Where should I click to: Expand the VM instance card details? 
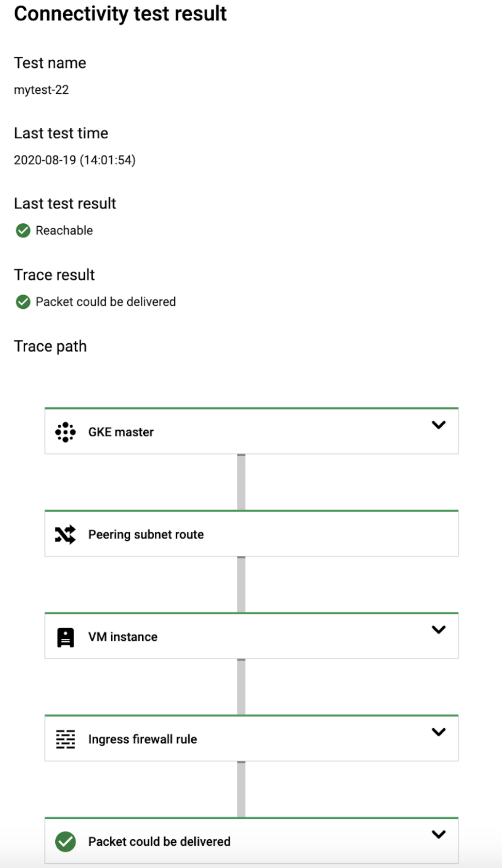438,630
